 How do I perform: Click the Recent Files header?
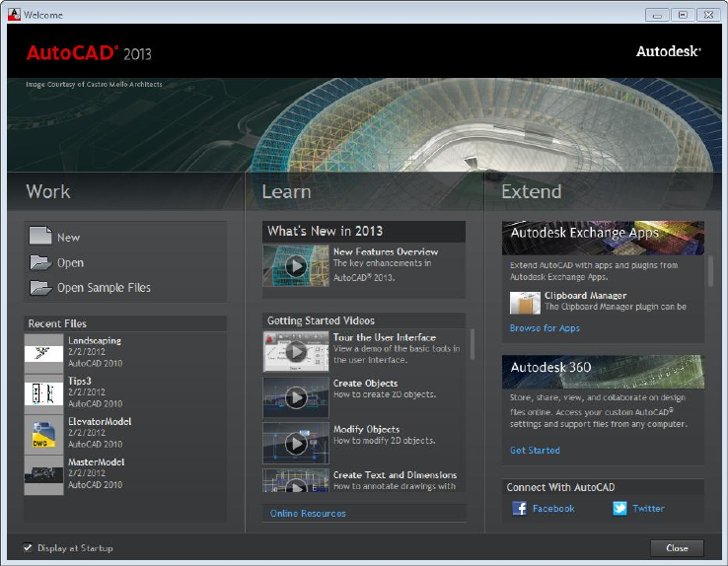coord(125,323)
